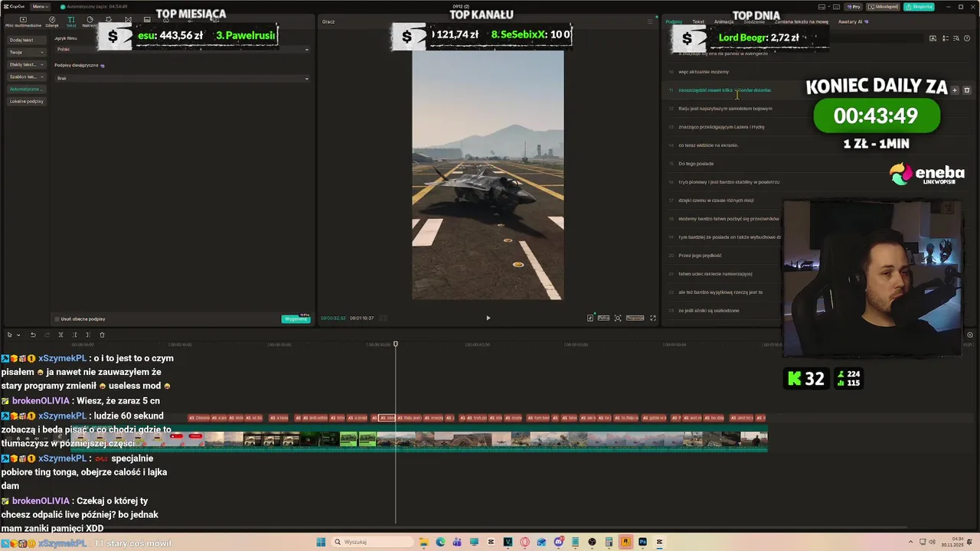
Task: Click the split clip tool on timeline toolbar
Action: click(60, 334)
